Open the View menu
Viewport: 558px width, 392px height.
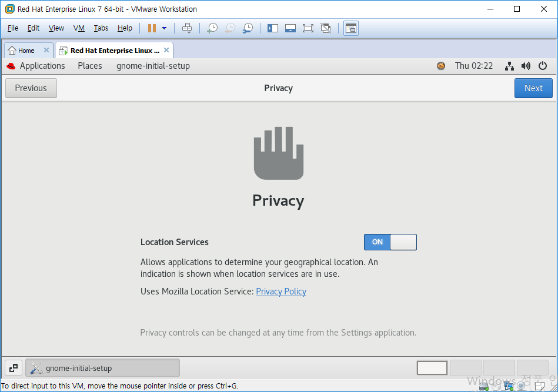(x=56, y=28)
